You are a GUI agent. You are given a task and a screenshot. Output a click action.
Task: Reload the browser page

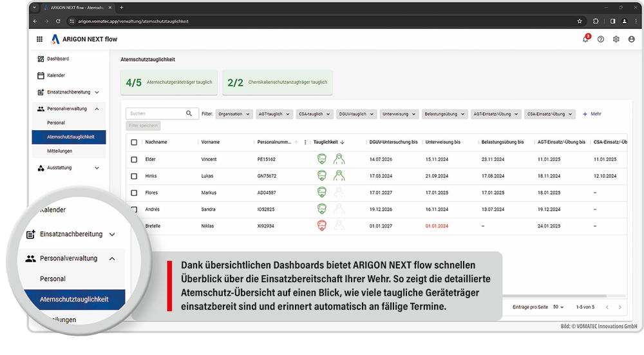coord(58,21)
